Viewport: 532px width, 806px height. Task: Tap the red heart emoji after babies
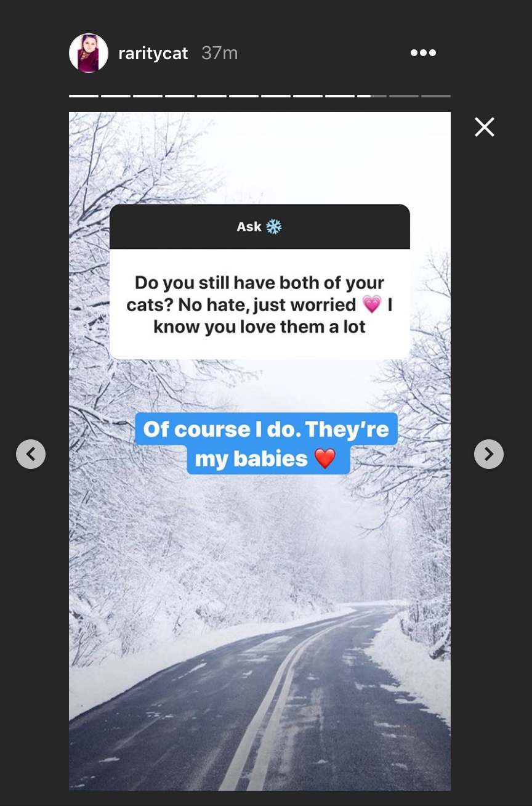pos(325,458)
